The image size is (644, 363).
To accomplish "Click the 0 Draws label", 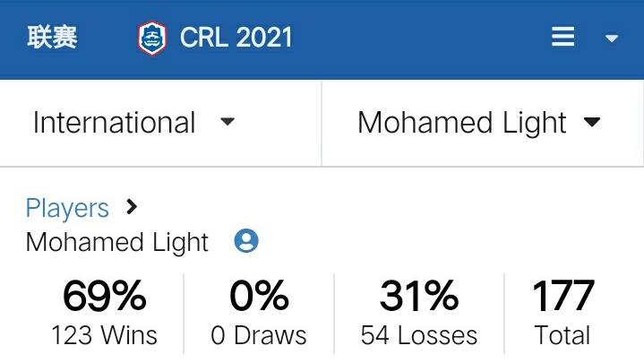I will [259, 336].
